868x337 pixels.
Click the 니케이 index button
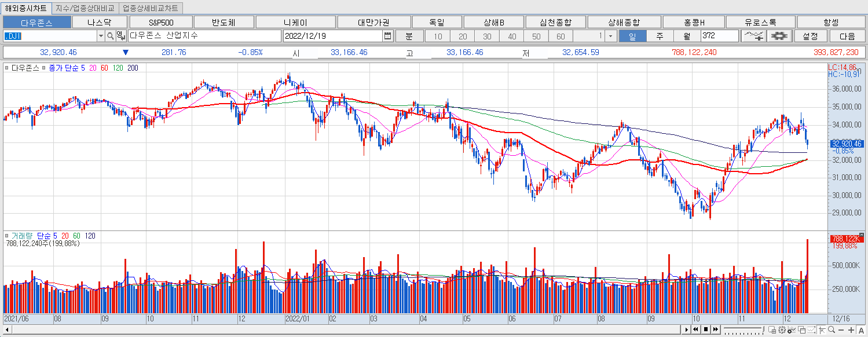click(x=295, y=22)
